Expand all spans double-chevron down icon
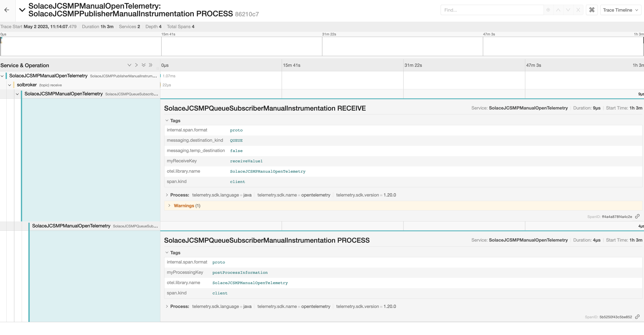644x335 pixels. point(144,65)
